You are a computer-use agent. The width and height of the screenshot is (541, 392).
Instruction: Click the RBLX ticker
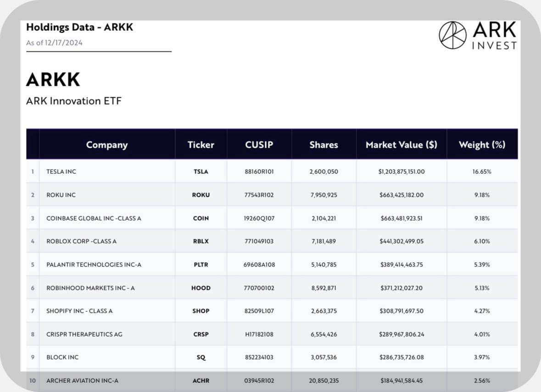[201, 241]
